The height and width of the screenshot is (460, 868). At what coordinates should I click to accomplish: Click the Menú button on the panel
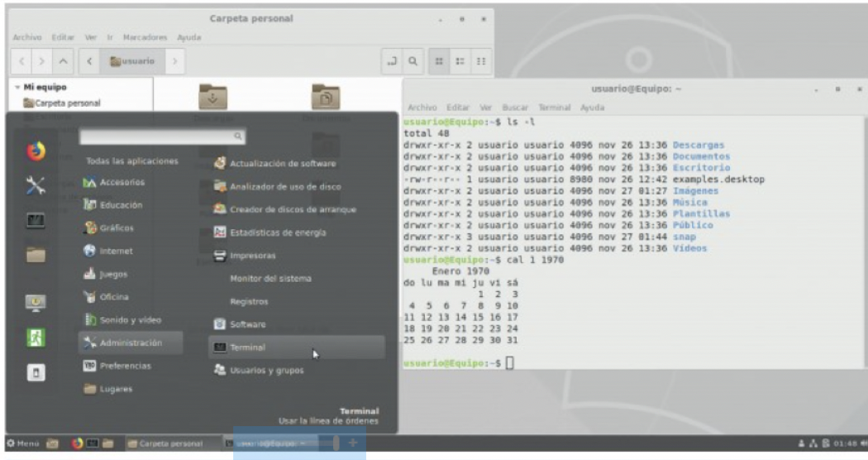(22, 443)
